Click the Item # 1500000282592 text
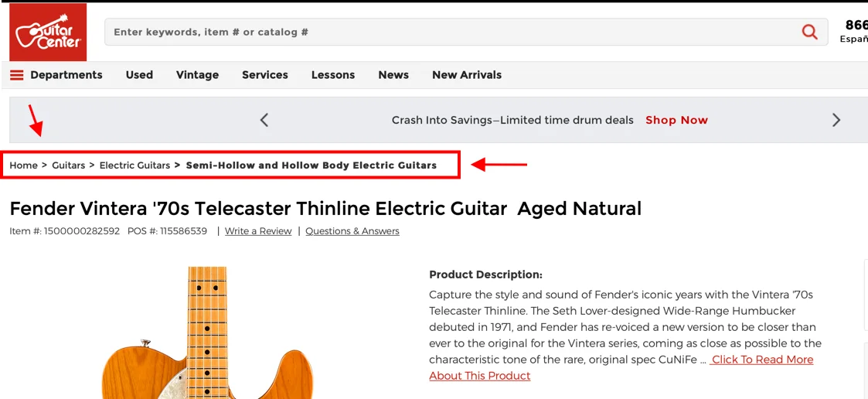Screen dimensions: 868x399 tap(65, 231)
